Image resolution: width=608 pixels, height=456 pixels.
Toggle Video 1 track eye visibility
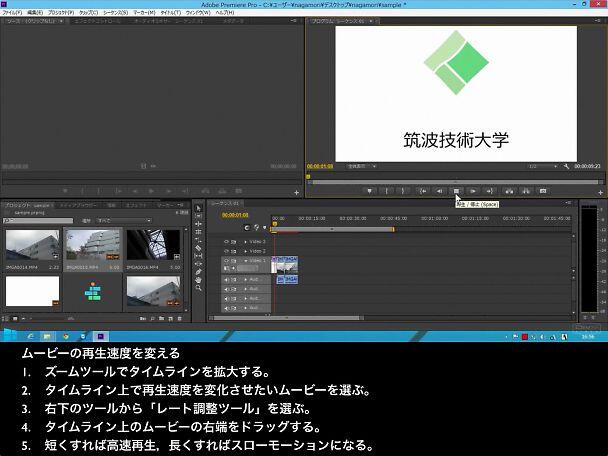coord(226,261)
